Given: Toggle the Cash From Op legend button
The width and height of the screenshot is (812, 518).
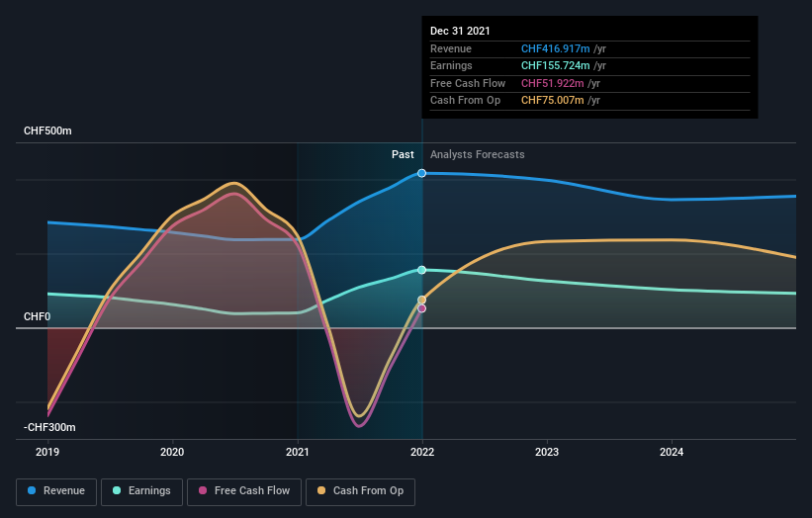Looking at the screenshot, I should [360, 491].
